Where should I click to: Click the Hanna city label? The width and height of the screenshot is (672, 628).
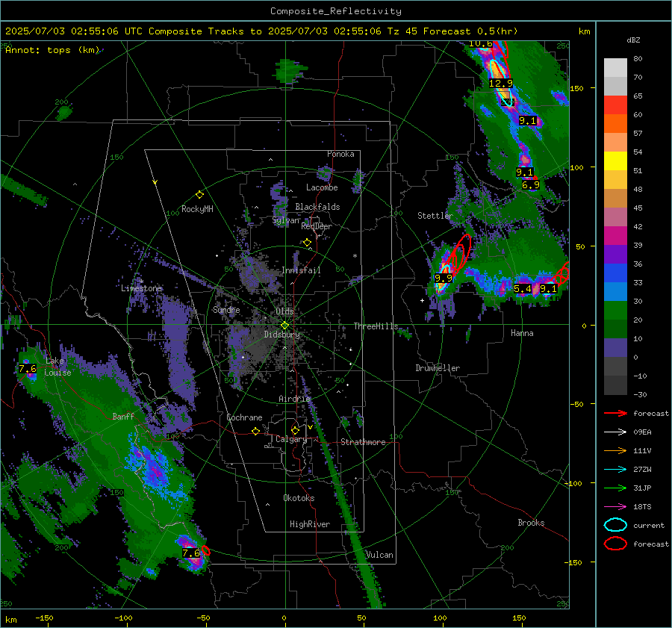pos(522,333)
